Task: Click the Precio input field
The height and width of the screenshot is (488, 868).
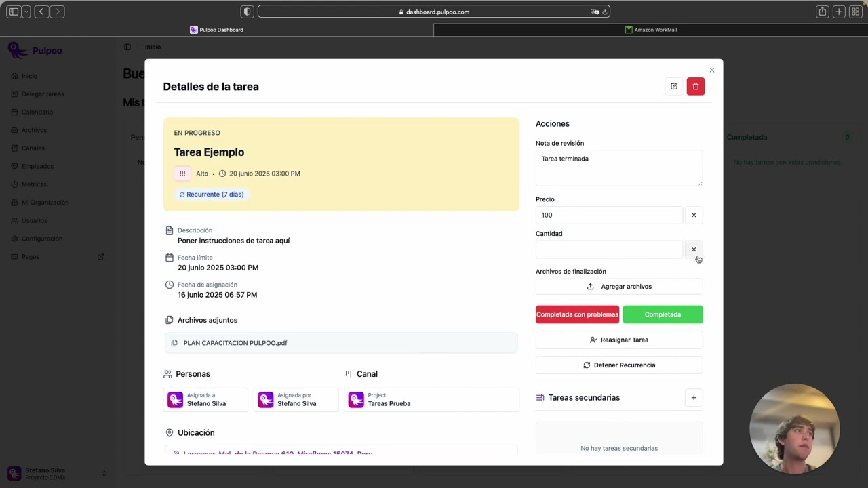Action: pos(609,215)
